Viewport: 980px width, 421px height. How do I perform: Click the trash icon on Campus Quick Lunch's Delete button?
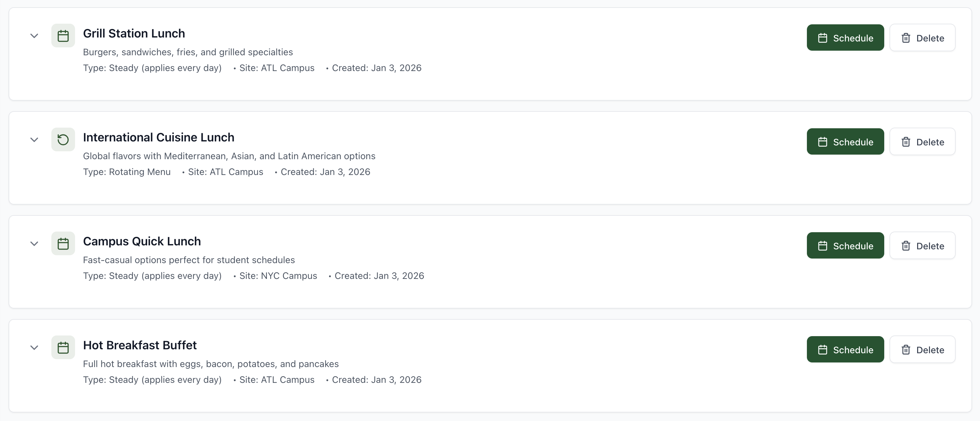click(x=906, y=246)
